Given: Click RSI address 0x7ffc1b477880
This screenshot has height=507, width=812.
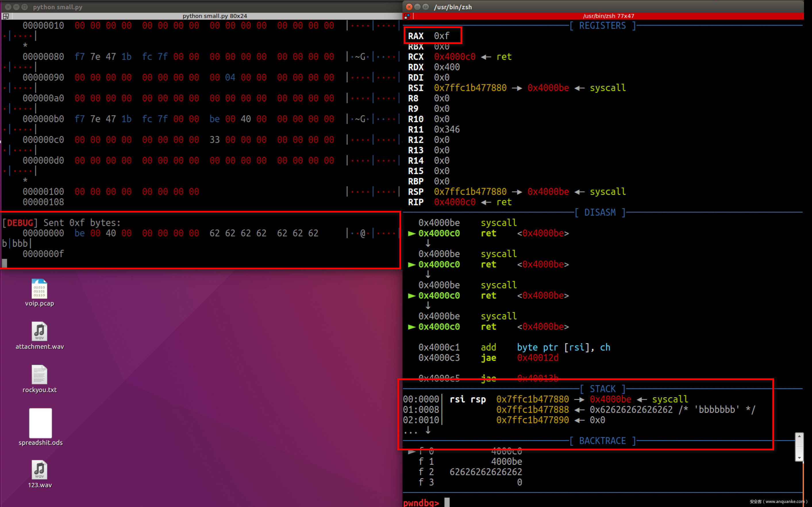Looking at the screenshot, I should [x=470, y=88].
